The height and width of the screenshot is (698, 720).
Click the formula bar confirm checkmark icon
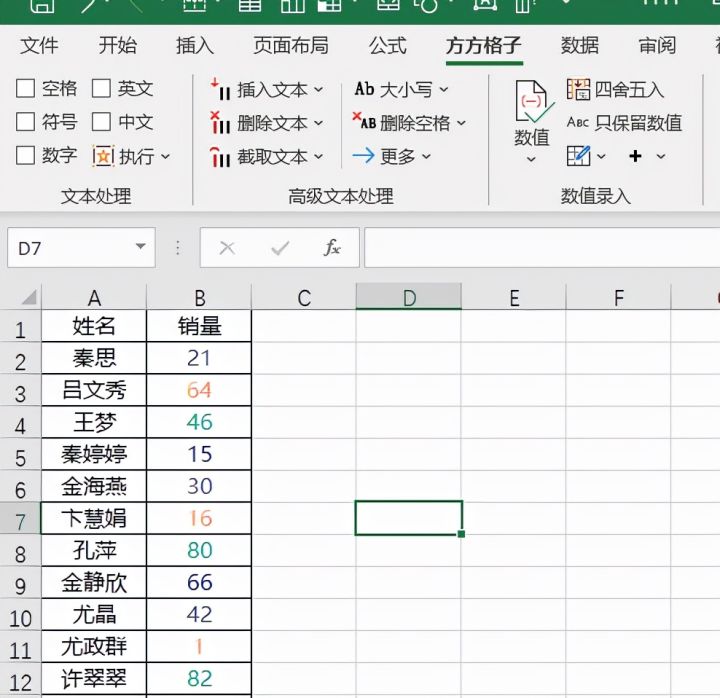click(280, 248)
